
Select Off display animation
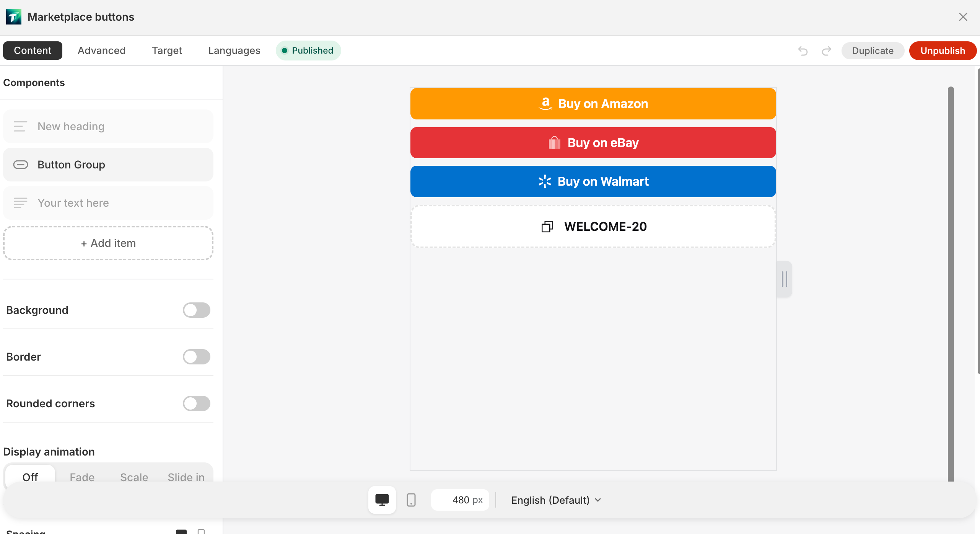coord(30,477)
